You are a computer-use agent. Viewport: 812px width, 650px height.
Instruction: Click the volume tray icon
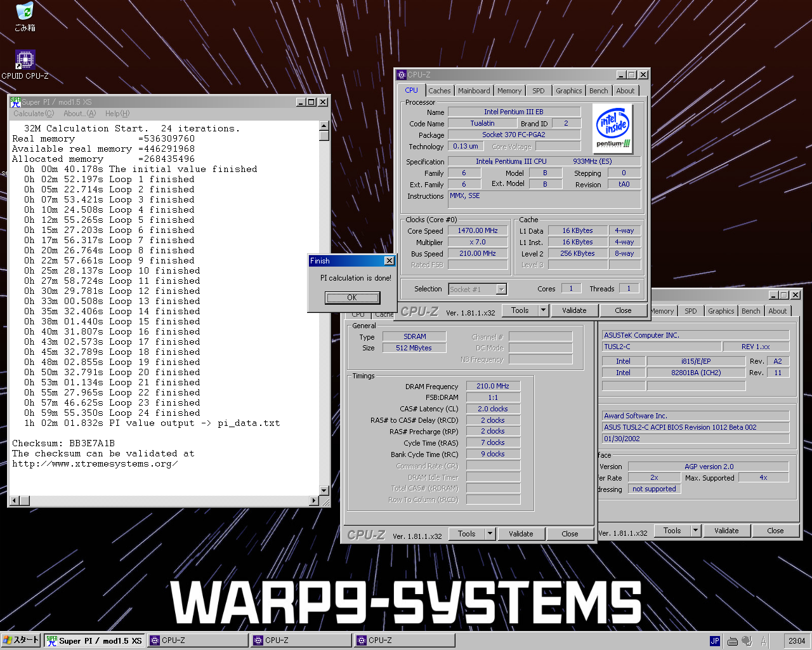[747, 641]
